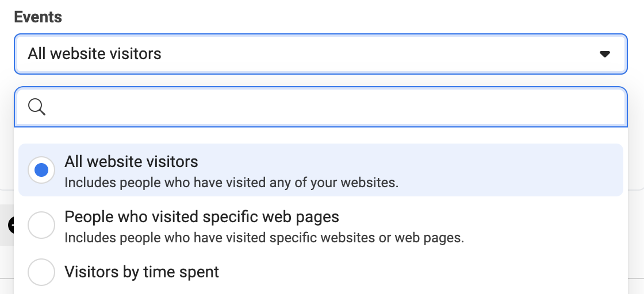Click the blue filled dot of the selected radio

(41, 170)
